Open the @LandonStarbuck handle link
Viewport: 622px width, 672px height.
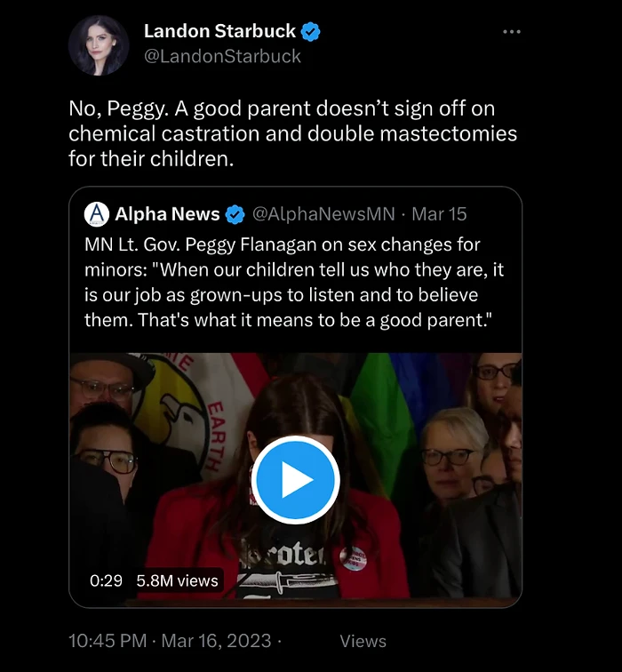click(222, 56)
